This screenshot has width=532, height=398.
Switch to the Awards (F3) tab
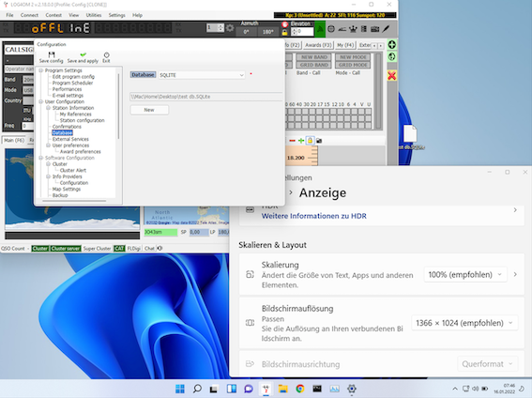tap(318, 45)
